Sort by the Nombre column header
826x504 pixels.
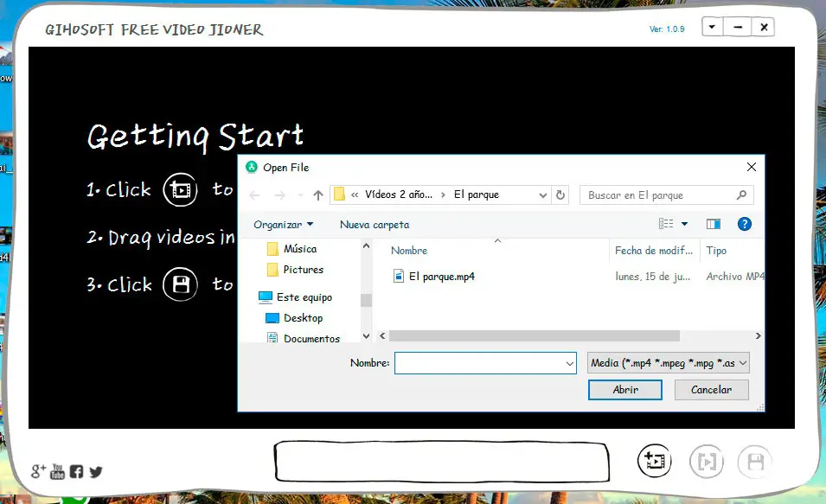409,251
